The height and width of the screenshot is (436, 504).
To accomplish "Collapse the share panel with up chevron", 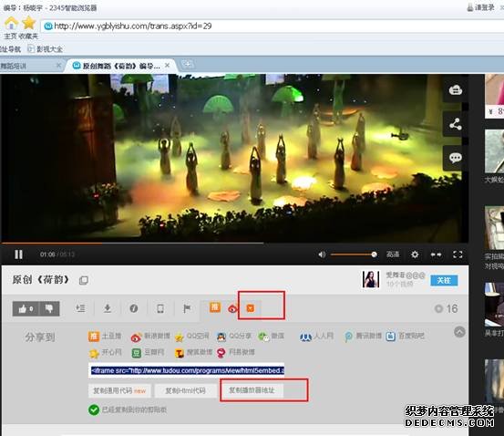I will pos(459,332).
